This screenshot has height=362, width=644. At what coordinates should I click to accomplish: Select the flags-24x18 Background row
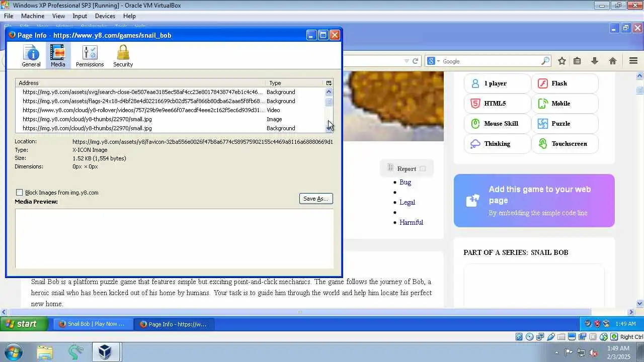tap(170, 101)
